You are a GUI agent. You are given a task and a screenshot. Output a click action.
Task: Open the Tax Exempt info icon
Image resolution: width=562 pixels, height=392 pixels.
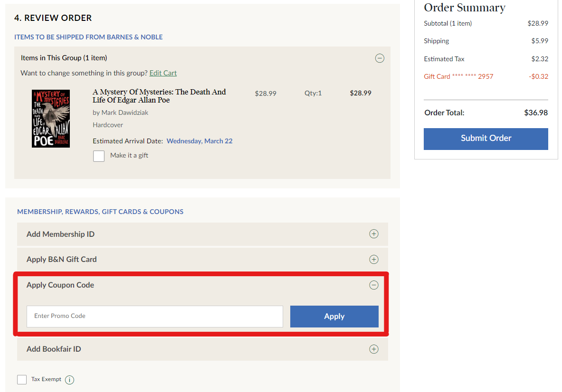pos(69,380)
